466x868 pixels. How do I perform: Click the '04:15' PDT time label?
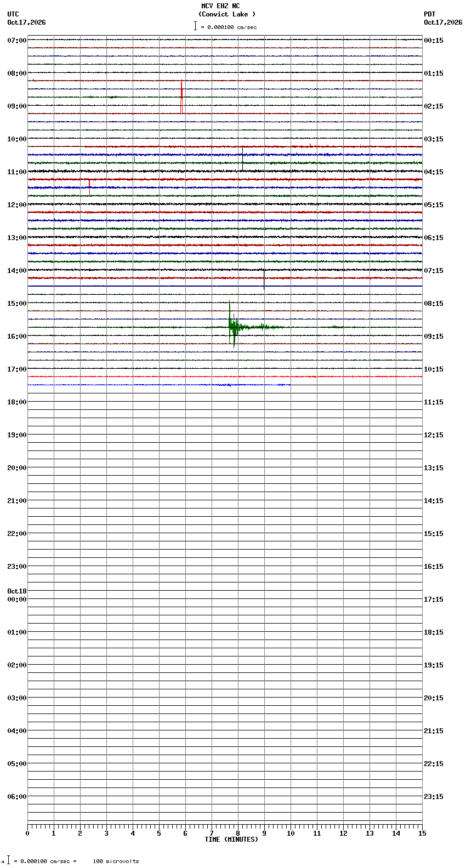[x=434, y=172]
